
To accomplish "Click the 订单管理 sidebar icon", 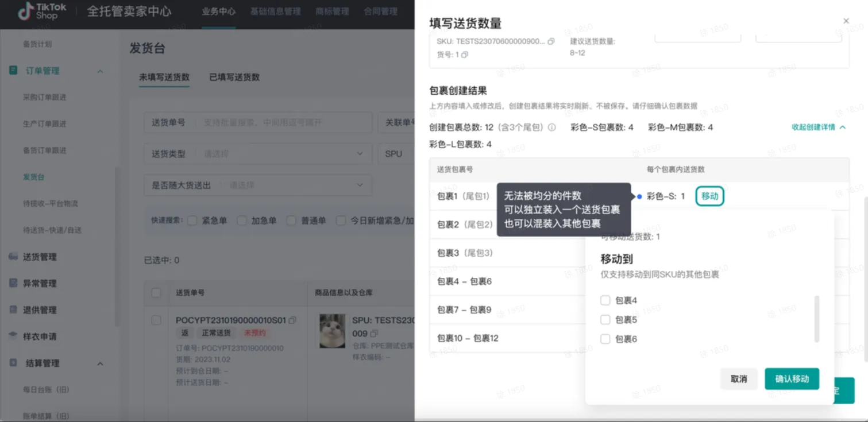I will pyautogui.click(x=13, y=71).
